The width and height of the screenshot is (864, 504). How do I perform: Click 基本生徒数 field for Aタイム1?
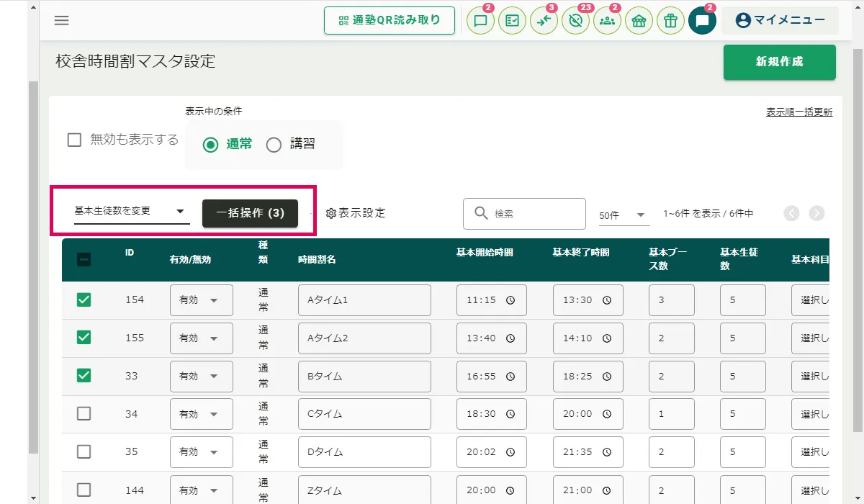click(x=742, y=300)
